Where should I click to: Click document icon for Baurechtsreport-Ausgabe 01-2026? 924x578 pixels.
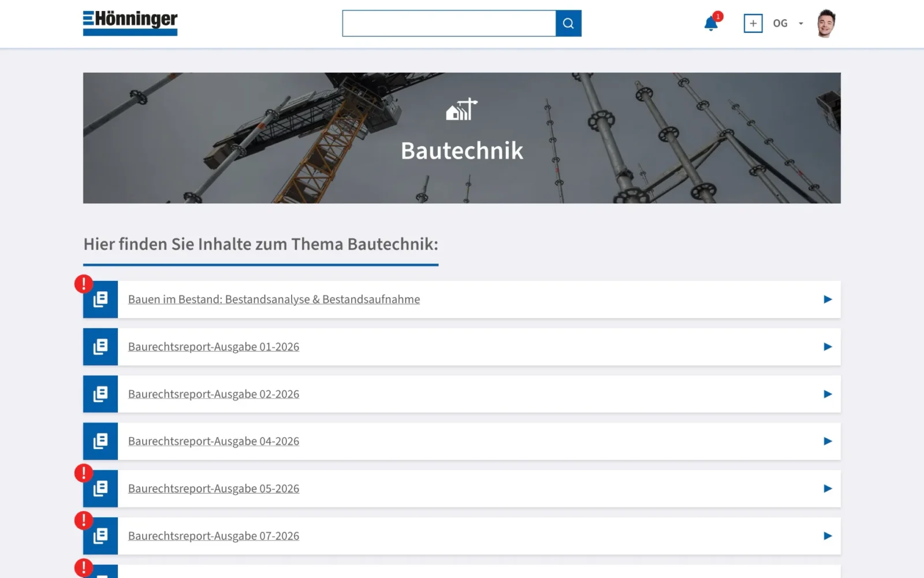(100, 347)
